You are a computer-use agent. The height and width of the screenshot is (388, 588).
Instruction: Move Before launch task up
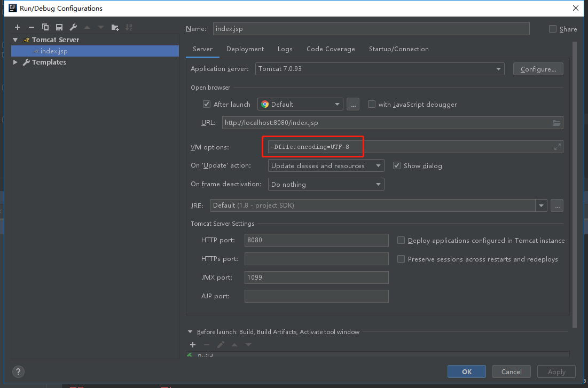[234, 345]
